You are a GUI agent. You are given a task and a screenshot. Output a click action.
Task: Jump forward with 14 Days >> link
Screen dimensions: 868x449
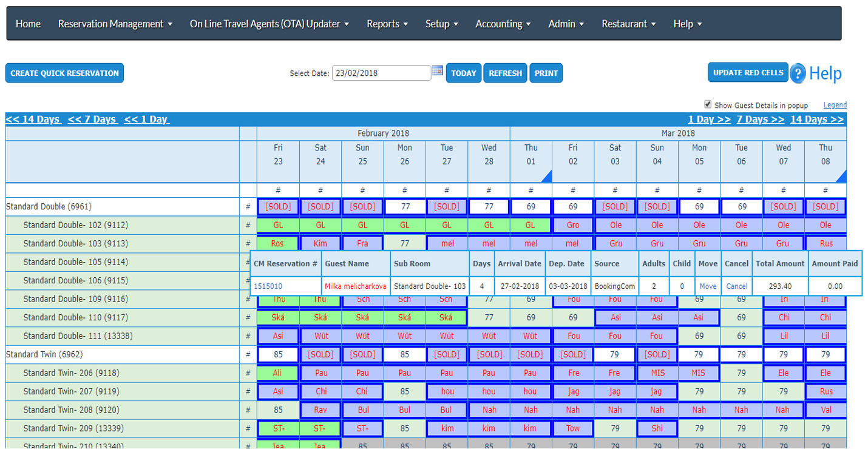[816, 120]
